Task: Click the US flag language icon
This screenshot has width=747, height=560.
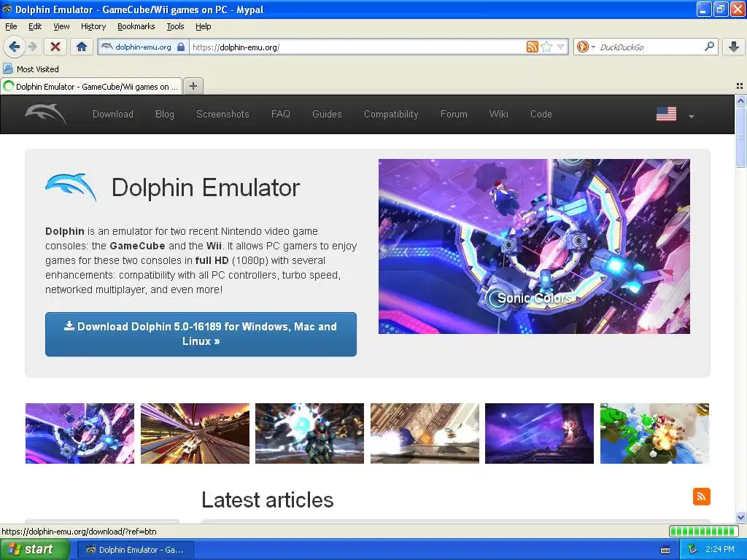Action: click(666, 114)
